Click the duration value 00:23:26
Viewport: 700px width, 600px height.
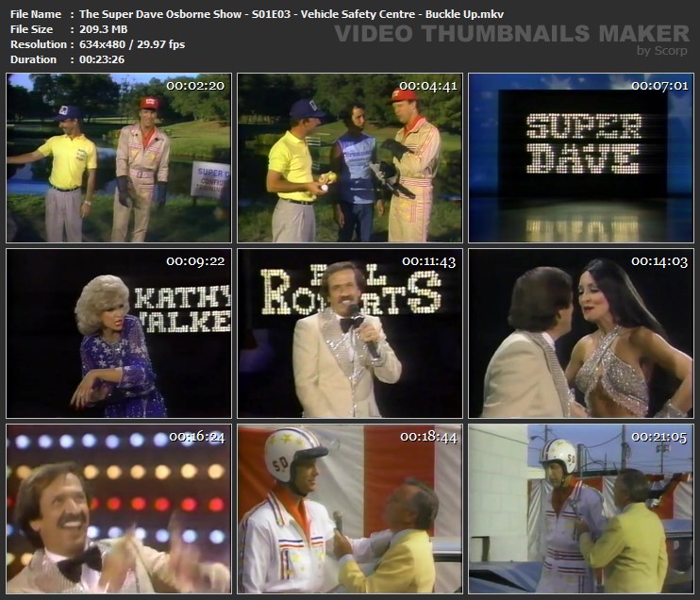102,59
